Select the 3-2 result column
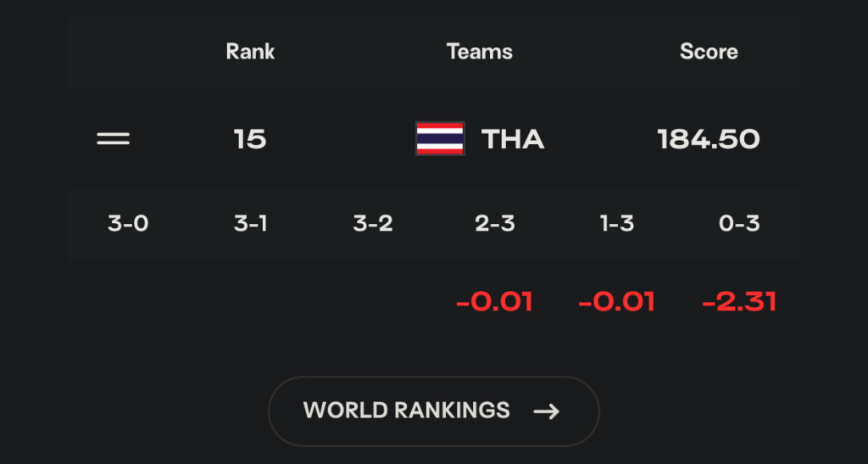The image size is (868, 464). (x=373, y=224)
